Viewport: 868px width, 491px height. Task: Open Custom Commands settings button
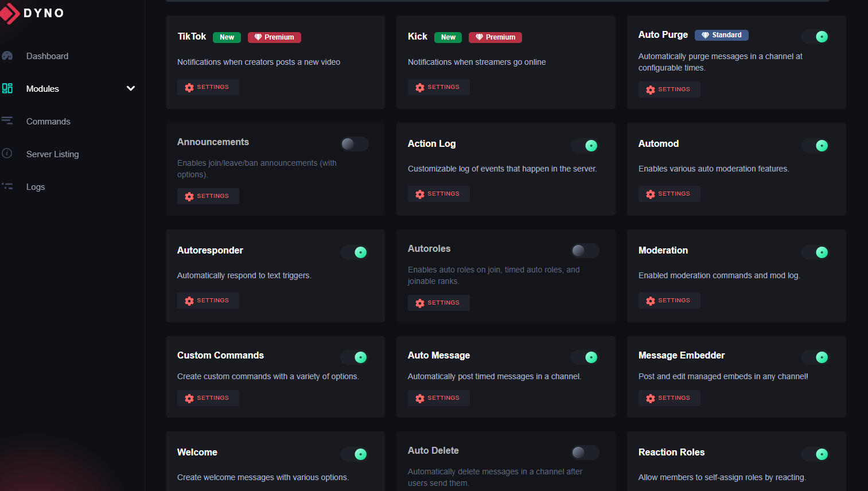208,398
